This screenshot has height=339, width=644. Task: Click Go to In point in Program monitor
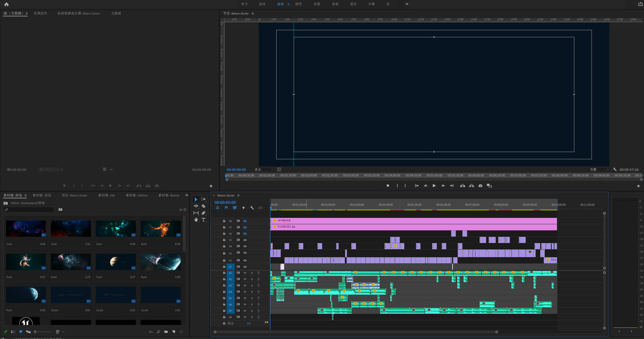(417, 186)
